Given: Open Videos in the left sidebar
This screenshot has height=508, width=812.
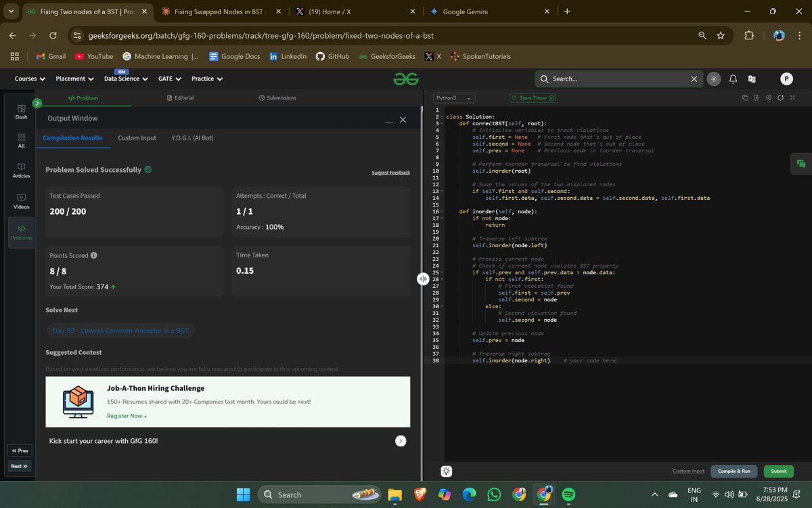Looking at the screenshot, I should coord(22,201).
